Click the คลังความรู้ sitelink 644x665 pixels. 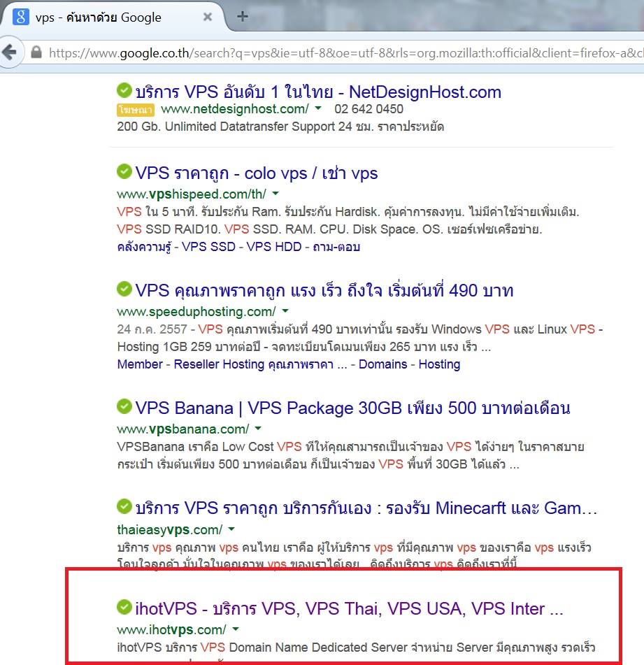(x=144, y=247)
